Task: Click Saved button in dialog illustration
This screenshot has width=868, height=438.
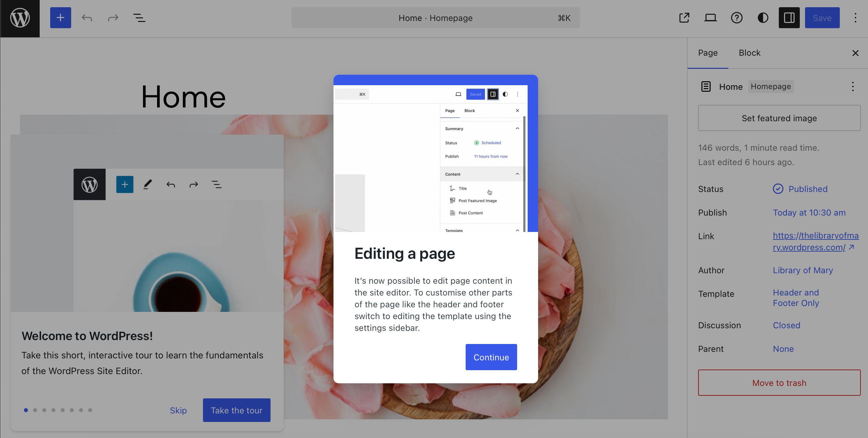Action: (475, 94)
